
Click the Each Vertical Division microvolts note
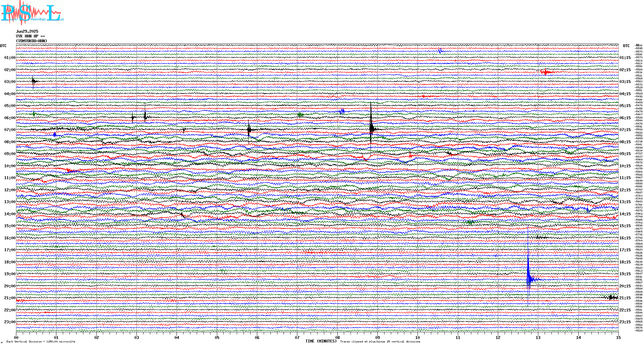coord(41,342)
